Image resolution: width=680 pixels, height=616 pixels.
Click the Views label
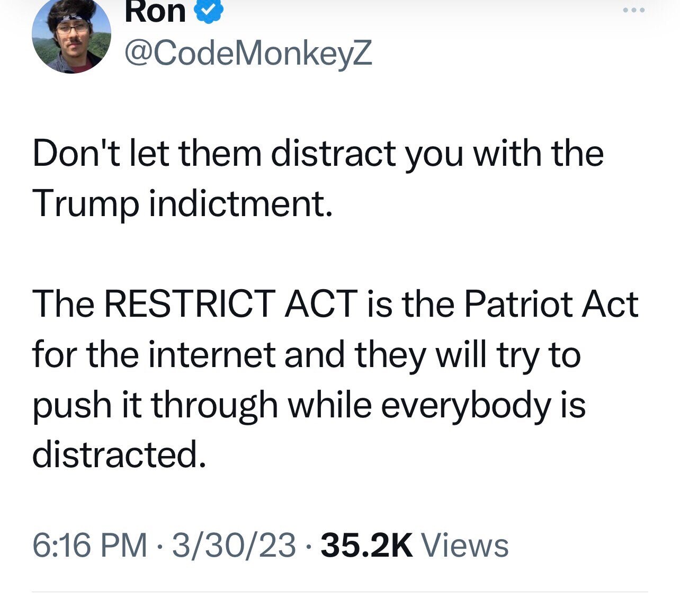pos(464,545)
